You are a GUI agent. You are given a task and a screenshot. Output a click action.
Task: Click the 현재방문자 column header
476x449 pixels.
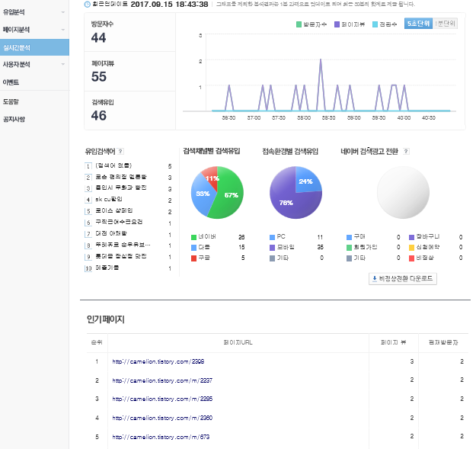coord(443,342)
